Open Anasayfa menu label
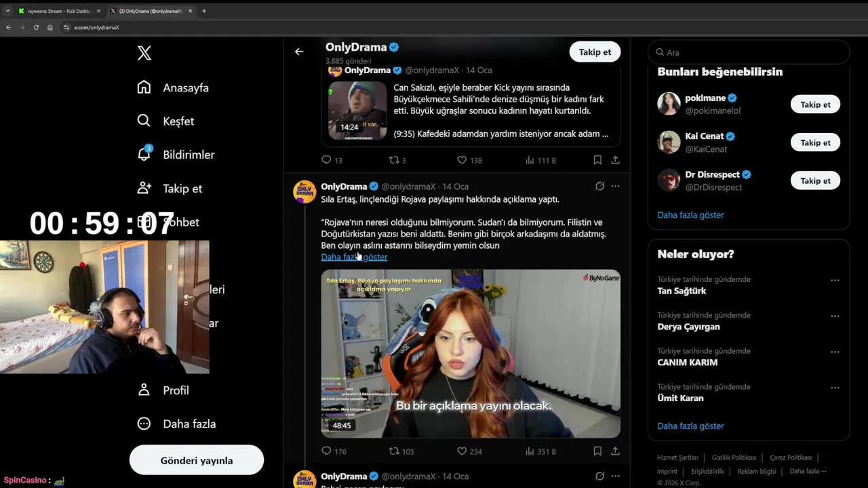 [x=186, y=87]
